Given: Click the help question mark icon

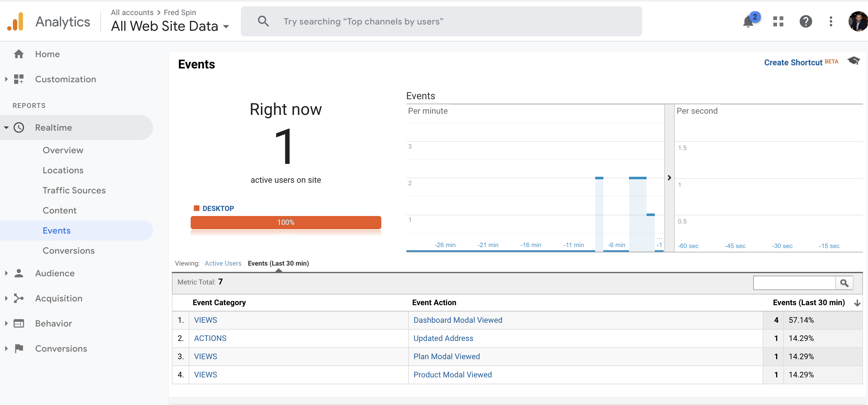Looking at the screenshot, I should (805, 22).
